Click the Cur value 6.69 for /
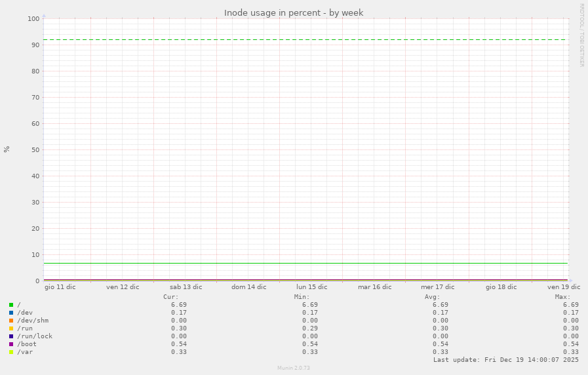The height and width of the screenshot is (375, 588). 179,305
